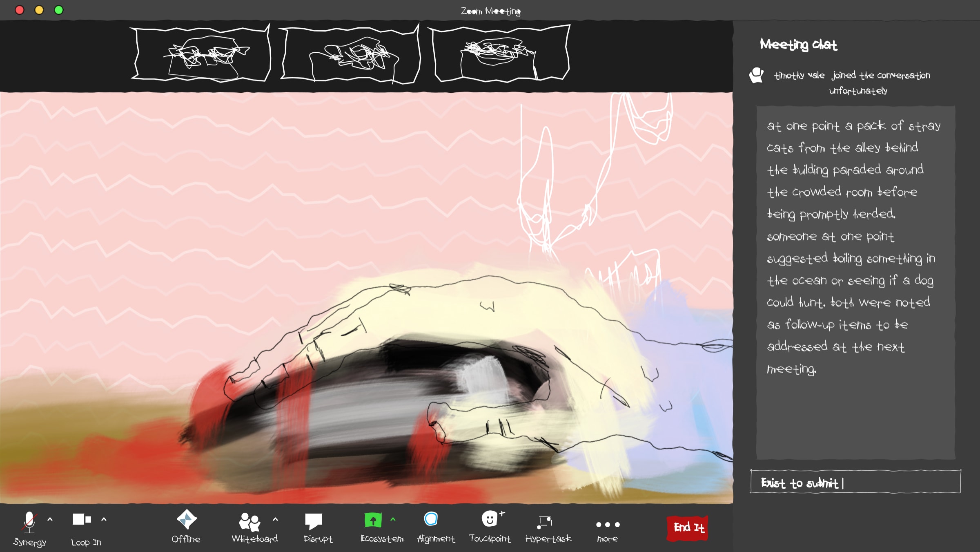
Task: Select the first participant video thumbnail
Action: pos(200,54)
